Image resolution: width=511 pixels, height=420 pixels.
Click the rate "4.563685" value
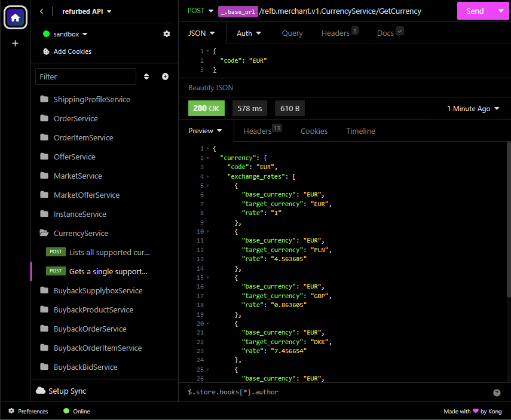289,259
